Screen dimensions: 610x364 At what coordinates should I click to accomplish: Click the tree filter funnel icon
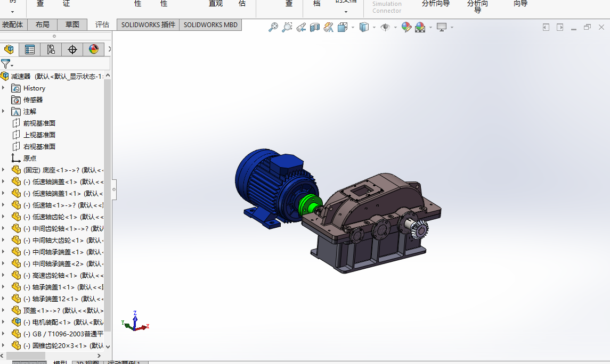(x=6, y=64)
